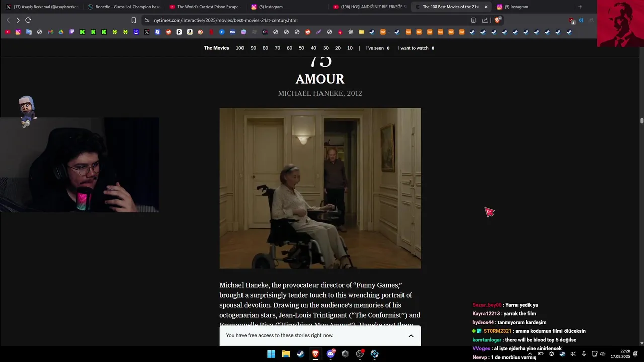Open the Gmail bookmark icon
The height and width of the screenshot is (362, 644).
pyautogui.click(x=50, y=32)
